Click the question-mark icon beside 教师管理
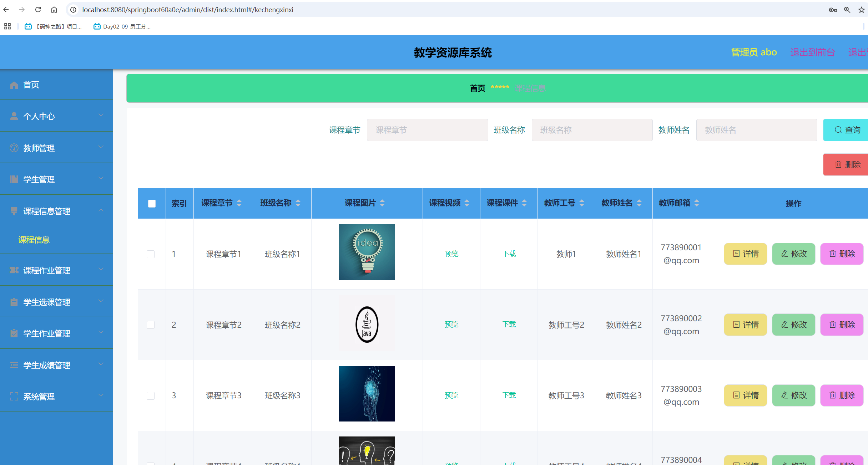 click(x=14, y=148)
